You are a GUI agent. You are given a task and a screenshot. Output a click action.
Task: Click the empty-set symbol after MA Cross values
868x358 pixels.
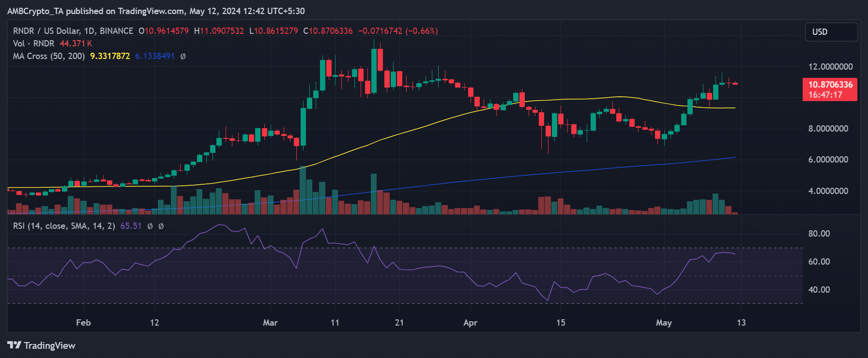[x=183, y=56]
